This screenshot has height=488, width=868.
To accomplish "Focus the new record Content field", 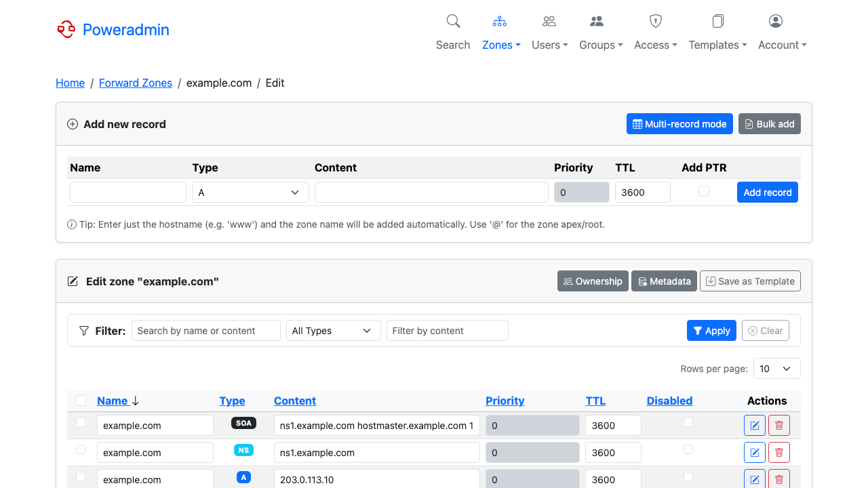I will (431, 192).
